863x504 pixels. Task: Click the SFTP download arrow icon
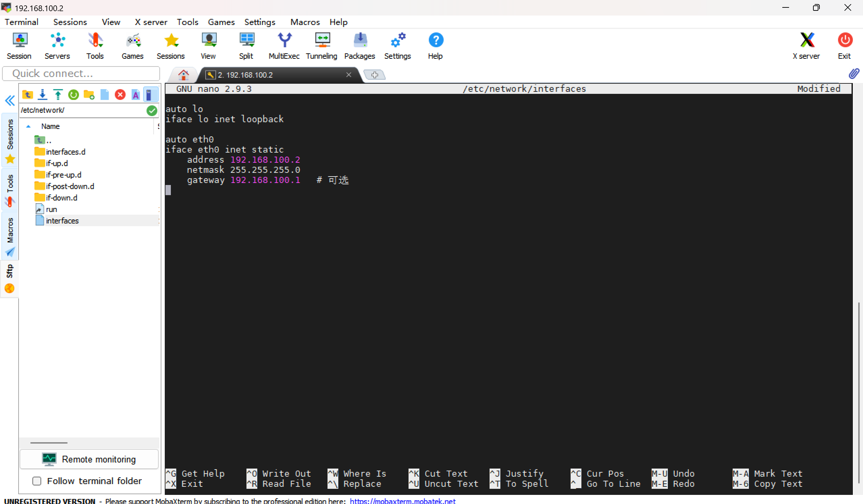click(x=43, y=95)
